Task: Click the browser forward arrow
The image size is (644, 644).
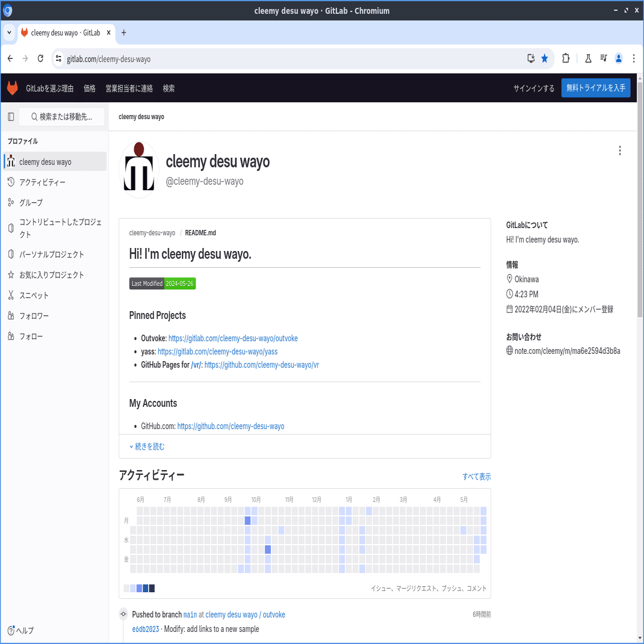Action: pyautogui.click(x=25, y=59)
